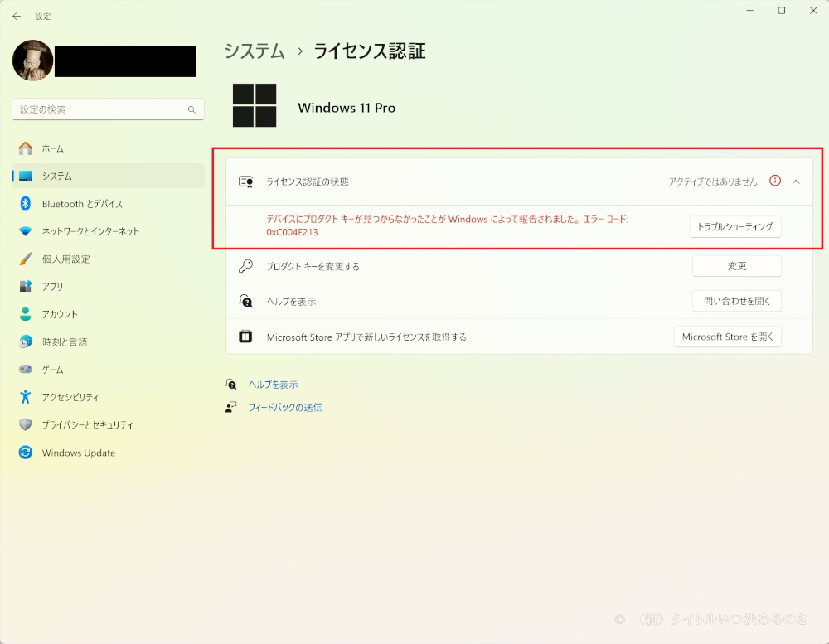Image resolution: width=829 pixels, height=644 pixels.
Task: Click the user profile avatar picture
Action: point(33,61)
